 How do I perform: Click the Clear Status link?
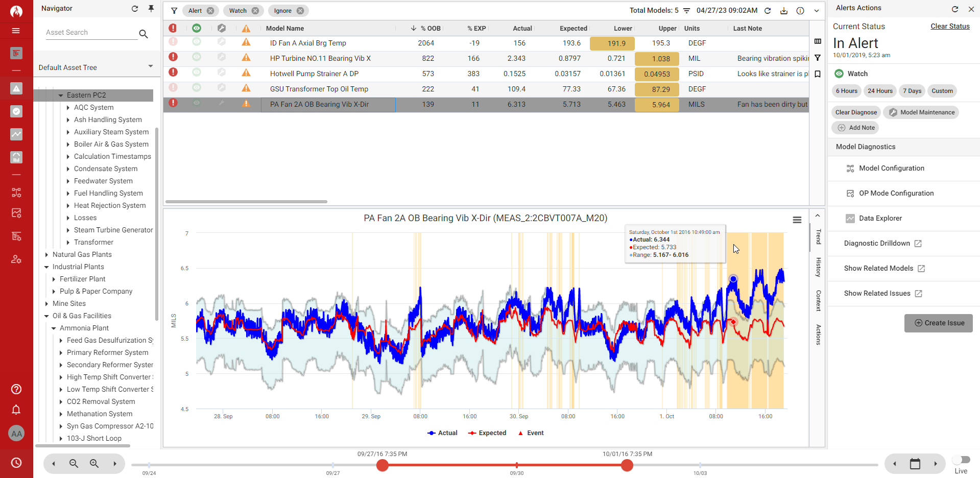[949, 26]
